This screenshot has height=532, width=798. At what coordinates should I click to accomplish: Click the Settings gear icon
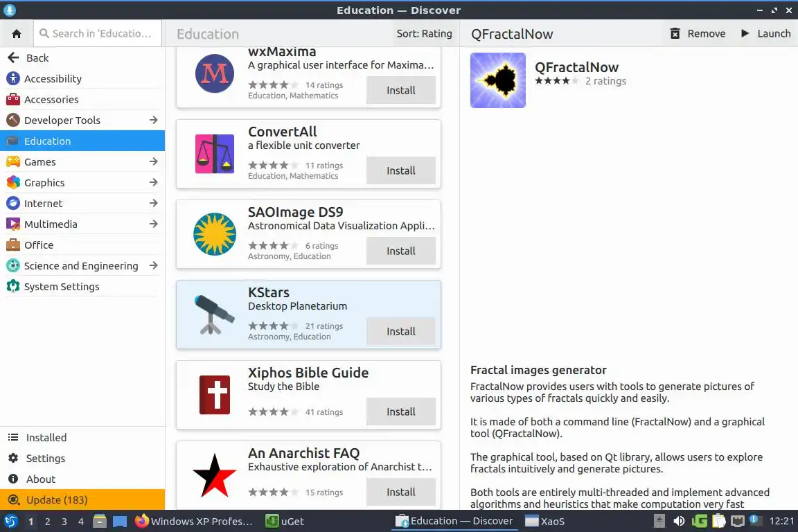(13, 458)
